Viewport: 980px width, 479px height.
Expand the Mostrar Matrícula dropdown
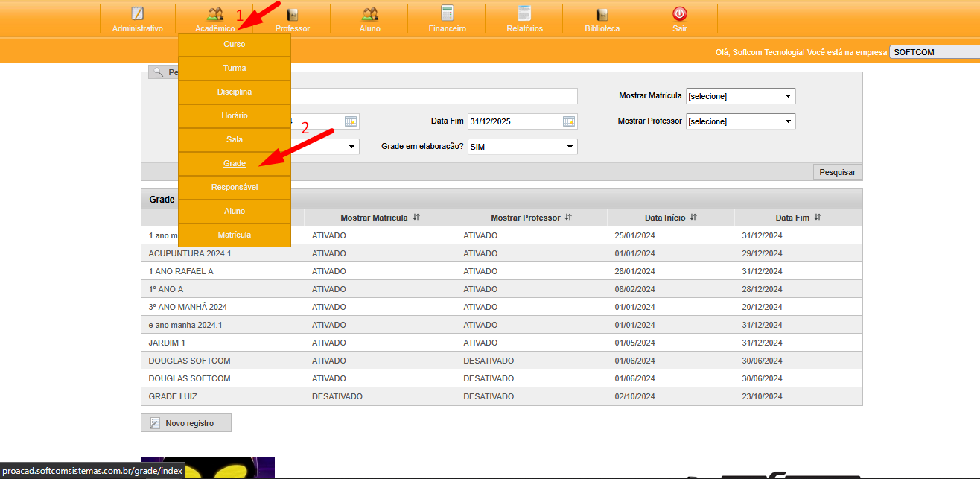point(740,96)
